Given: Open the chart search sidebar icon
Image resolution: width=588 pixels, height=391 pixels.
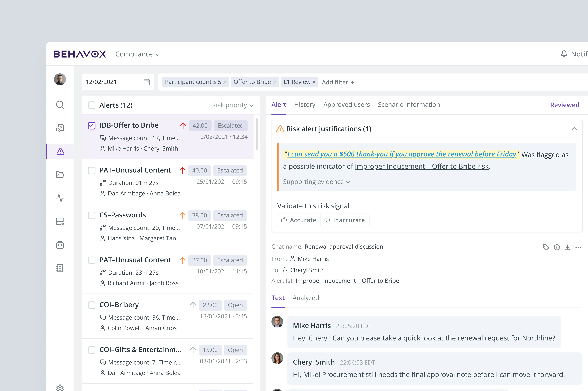Looking at the screenshot, I should point(60,128).
